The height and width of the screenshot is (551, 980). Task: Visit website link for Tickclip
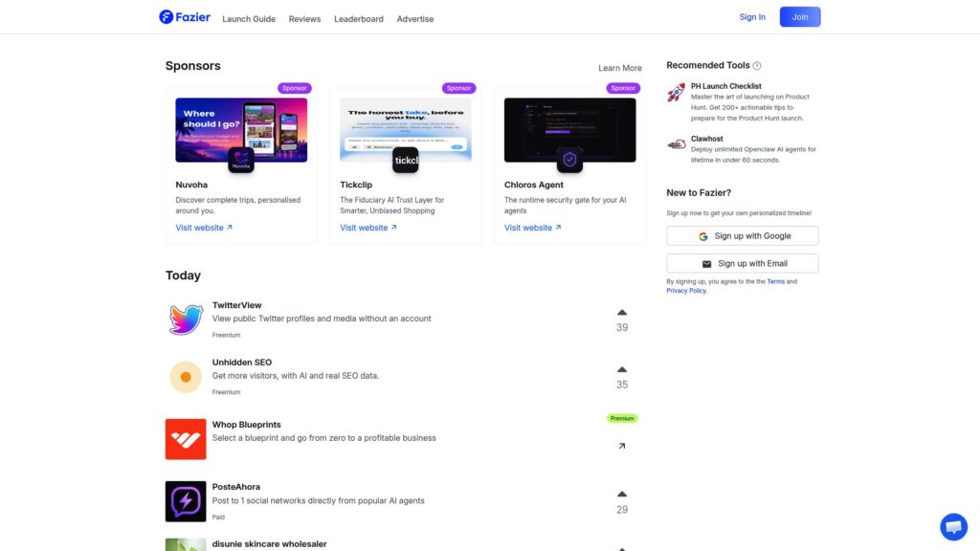click(368, 228)
